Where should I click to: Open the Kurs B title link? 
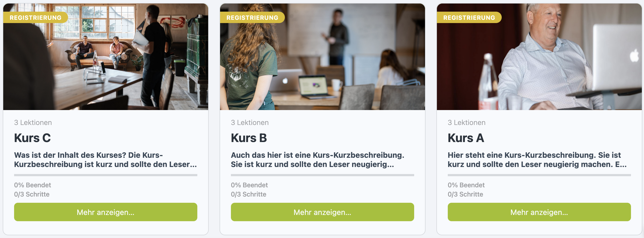point(249,138)
